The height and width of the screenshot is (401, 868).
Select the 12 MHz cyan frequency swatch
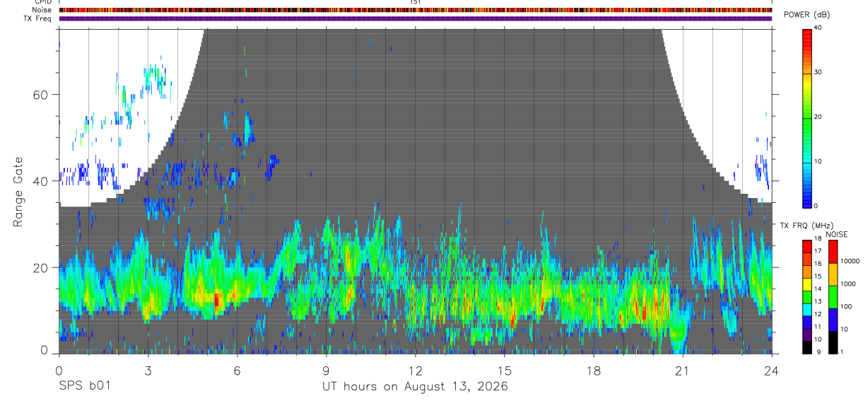pyautogui.click(x=807, y=313)
